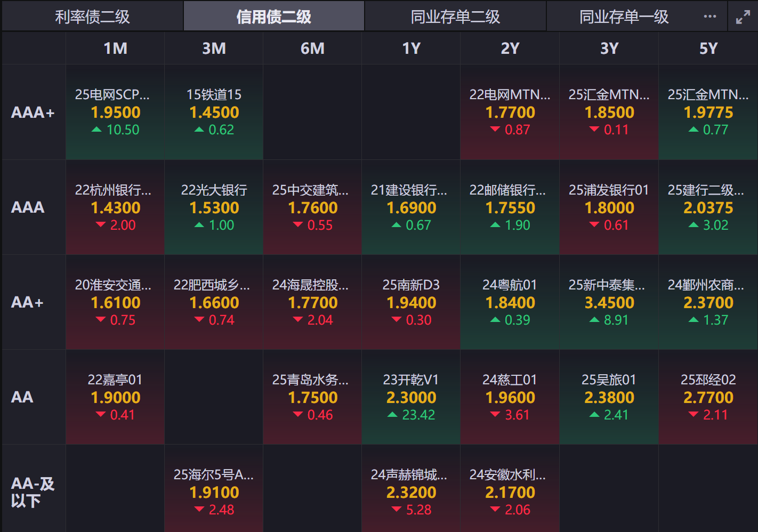Open the 24慈工01 bond cell

[510, 397]
